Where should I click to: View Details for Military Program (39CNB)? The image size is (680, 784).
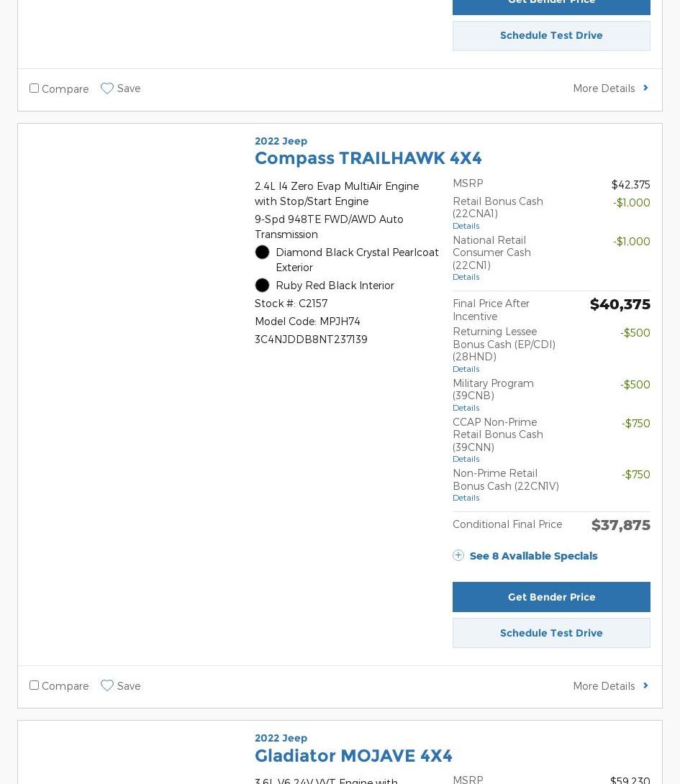point(466,408)
